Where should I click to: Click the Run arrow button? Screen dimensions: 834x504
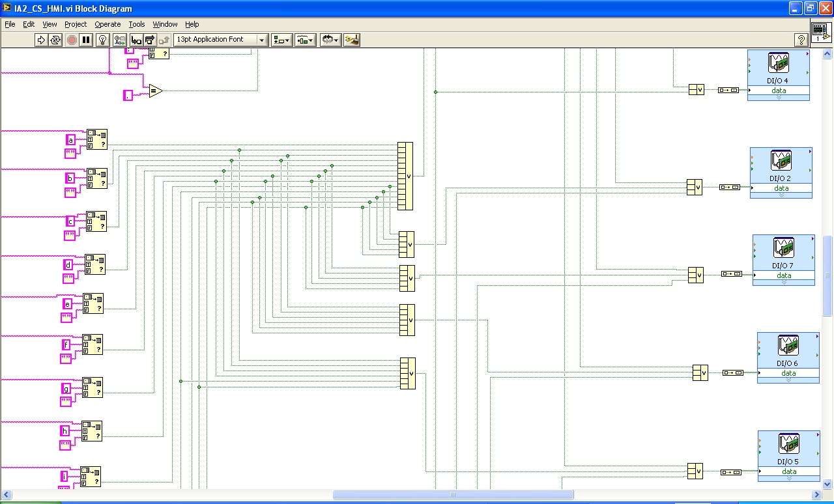[x=41, y=40]
